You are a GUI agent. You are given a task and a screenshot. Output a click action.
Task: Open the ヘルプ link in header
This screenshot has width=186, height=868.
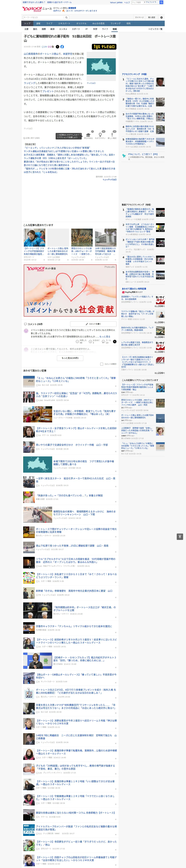[127, 2]
